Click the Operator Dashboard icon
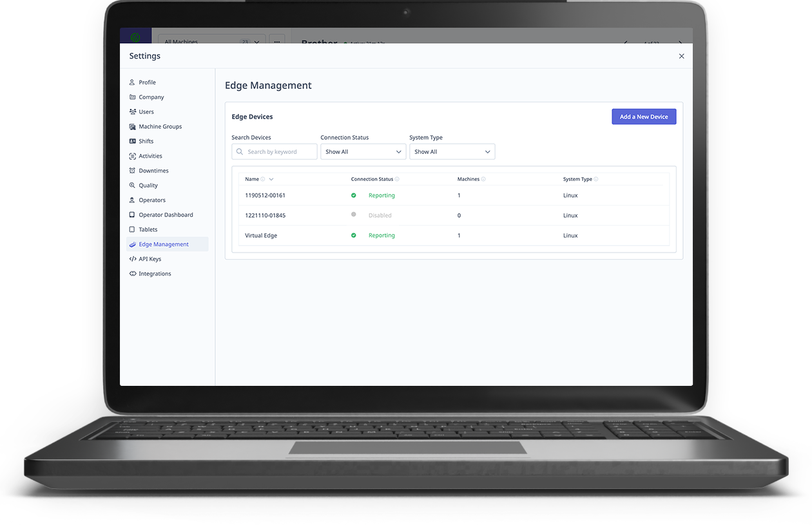 coord(132,215)
